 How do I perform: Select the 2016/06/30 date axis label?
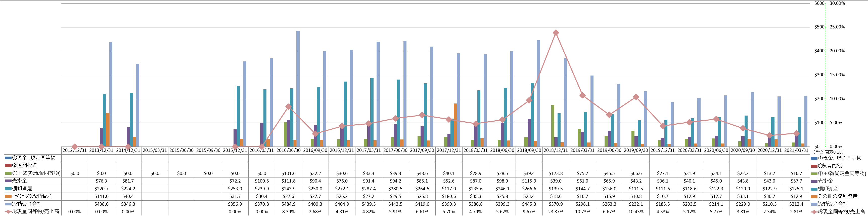(288, 150)
